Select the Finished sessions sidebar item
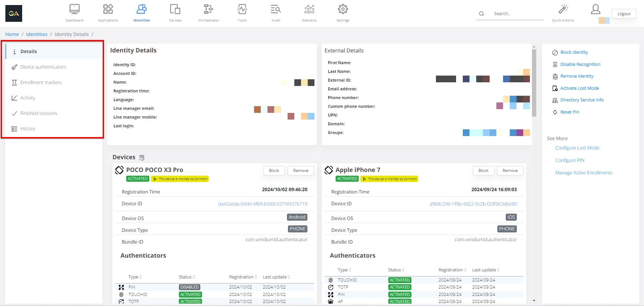Viewport: 644px width, 306px height. (x=39, y=113)
